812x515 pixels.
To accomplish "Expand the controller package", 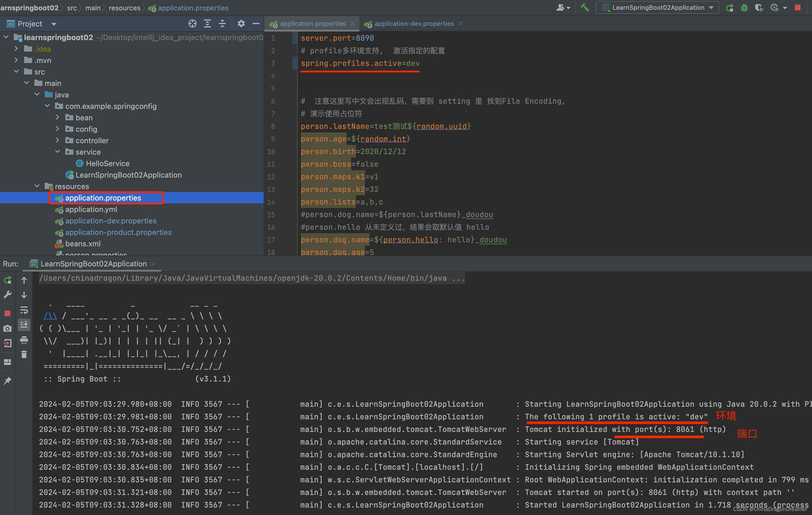I will [57, 140].
